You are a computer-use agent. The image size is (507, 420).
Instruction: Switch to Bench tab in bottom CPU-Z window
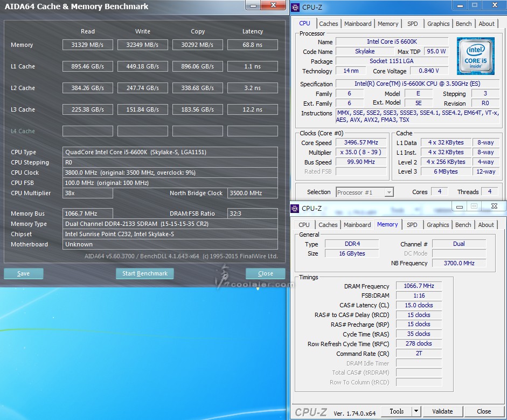[x=463, y=225]
